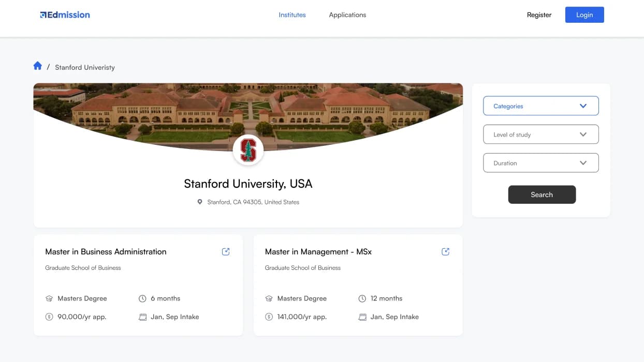
Task: Click graduation cap icon on Management MSx card
Action: [x=269, y=298]
